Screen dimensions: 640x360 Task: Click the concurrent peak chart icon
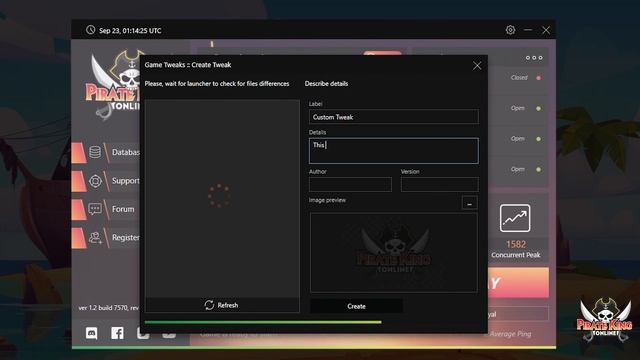[x=515, y=218]
